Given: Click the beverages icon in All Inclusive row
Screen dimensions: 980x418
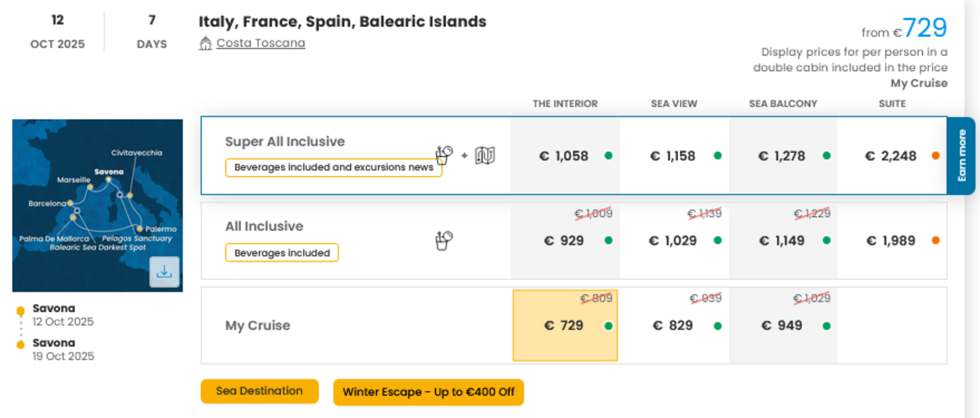Looking at the screenshot, I should click(444, 241).
